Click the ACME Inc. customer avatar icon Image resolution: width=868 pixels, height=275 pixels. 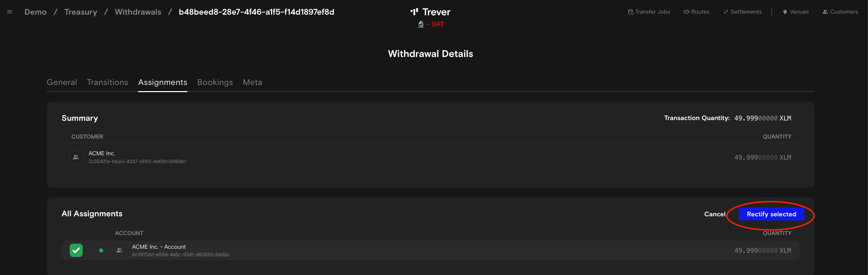tap(76, 157)
